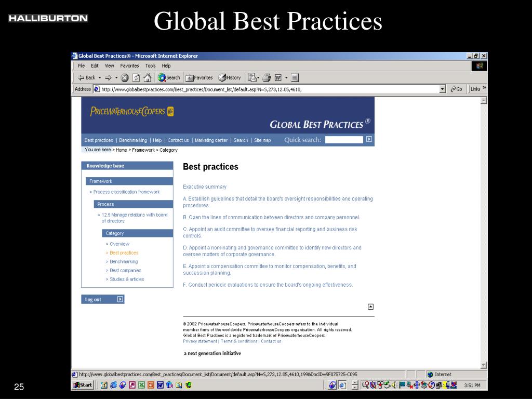Open the Site map link
Image resolution: width=532 pixels, height=399 pixels.
point(262,140)
